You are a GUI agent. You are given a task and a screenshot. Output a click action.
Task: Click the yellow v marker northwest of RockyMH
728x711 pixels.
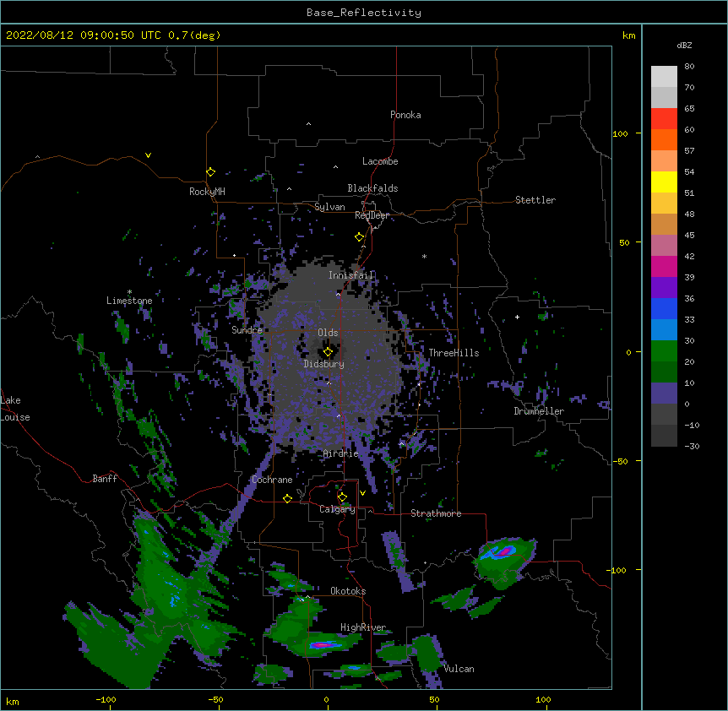(x=148, y=155)
